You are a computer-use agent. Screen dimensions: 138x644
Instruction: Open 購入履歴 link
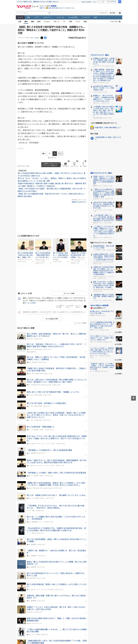(x=112, y=13)
